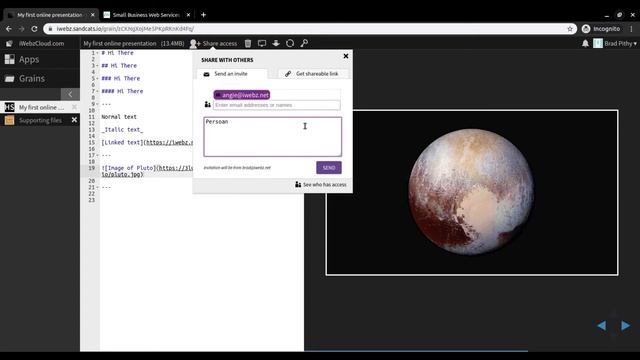Click the '[Linked text]' line in editor
Viewport: 640px width, 360px height.
[147, 142]
